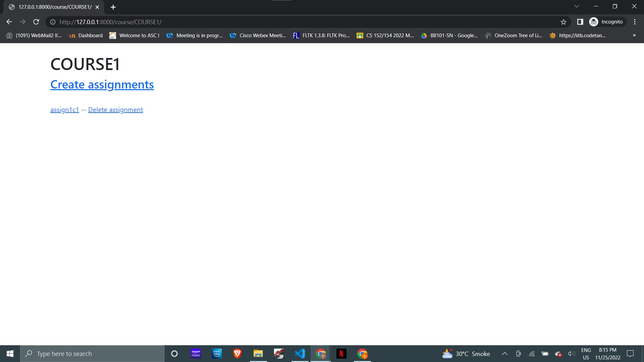The image size is (644, 362).
Task: Reload the current page
Action: tap(36, 22)
